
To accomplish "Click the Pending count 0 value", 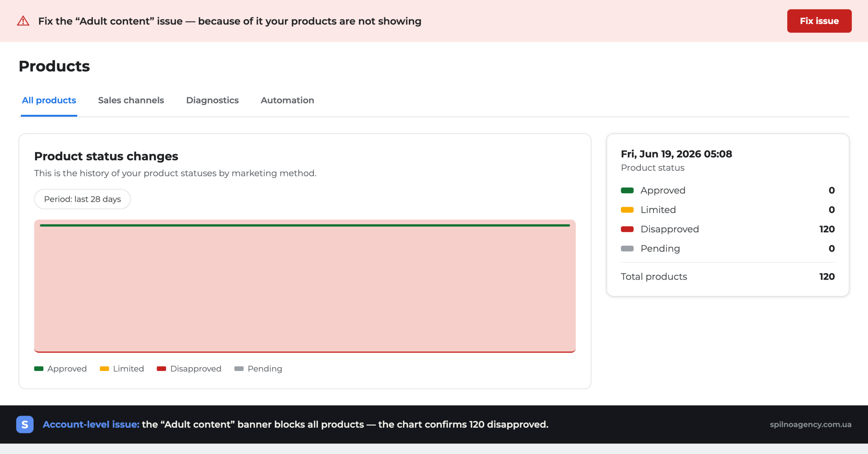I will tap(832, 249).
